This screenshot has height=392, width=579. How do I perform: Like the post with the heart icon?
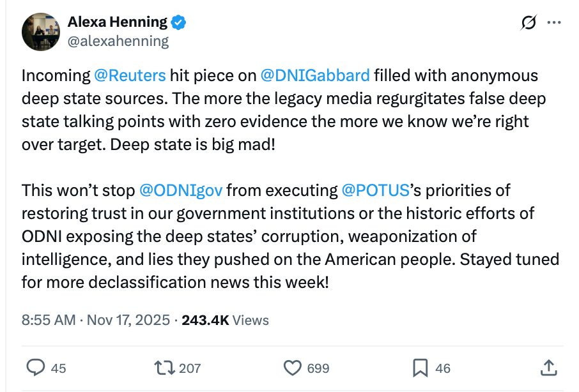coord(292,368)
